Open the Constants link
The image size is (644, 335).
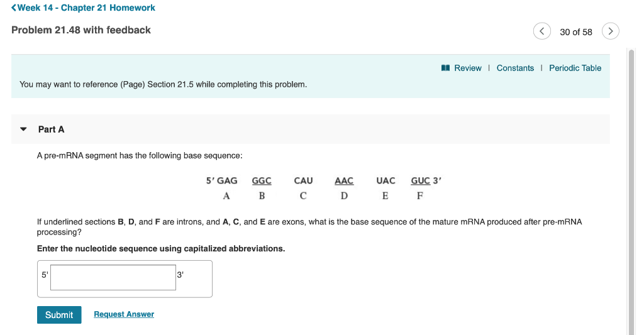515,68
